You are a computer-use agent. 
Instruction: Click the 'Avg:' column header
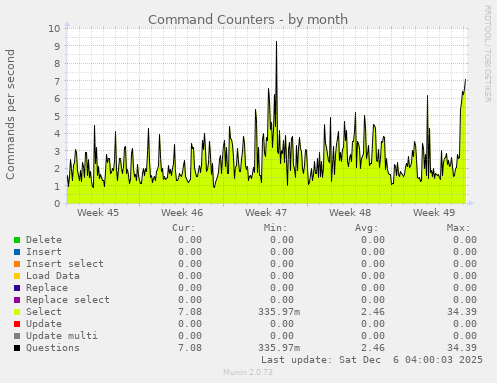pos(367,228)
